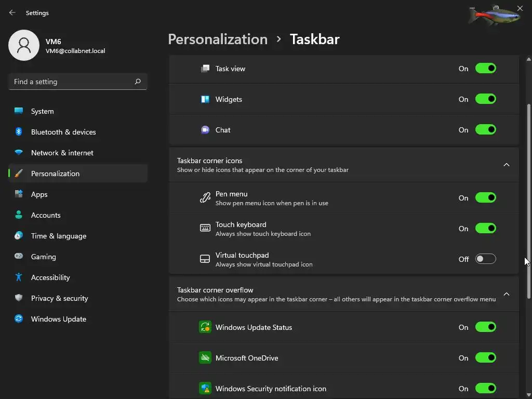Disable the Pen menu toggle
Viewport: 532px width, 399px height.
486,198
